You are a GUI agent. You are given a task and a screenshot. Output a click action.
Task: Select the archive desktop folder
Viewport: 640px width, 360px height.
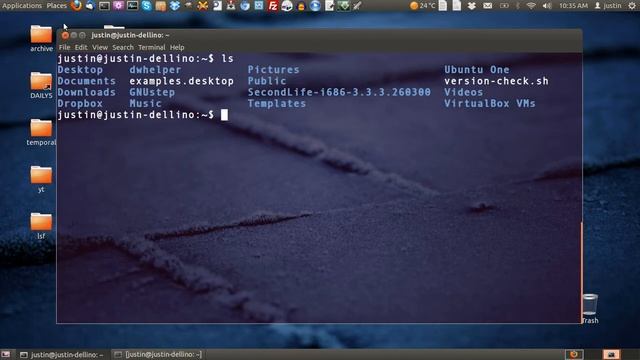pyautogui.click(x=41, y=38)
